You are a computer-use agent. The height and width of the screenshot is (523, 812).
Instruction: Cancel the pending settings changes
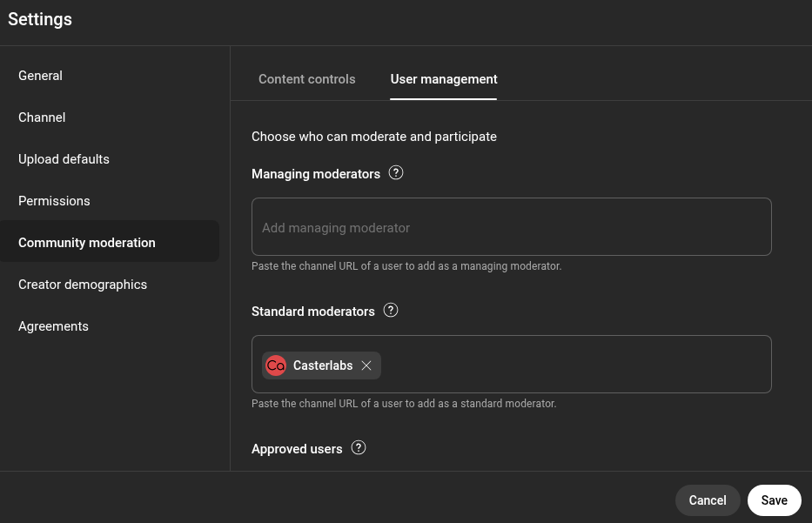click(x=707, y=500)
